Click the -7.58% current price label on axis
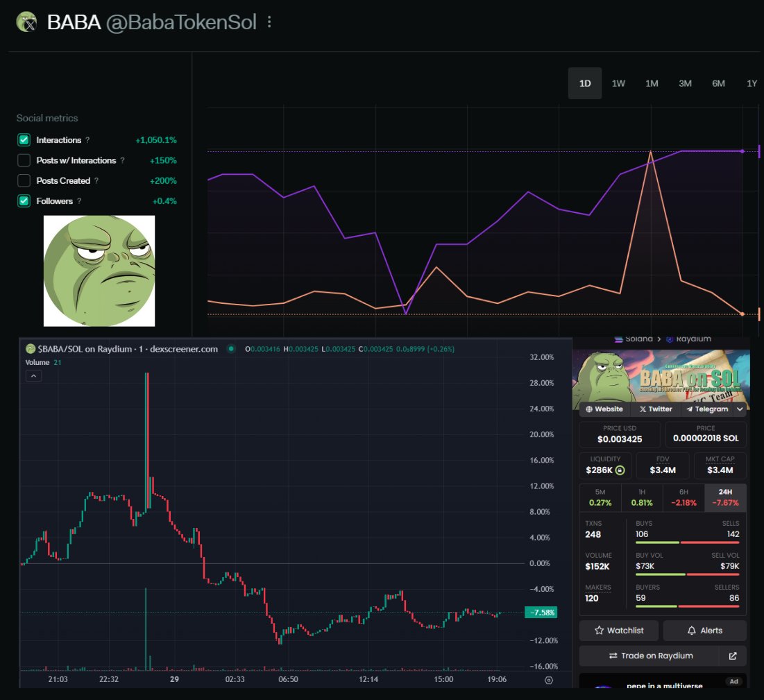 pyautogui.click(x=541, y=613)
